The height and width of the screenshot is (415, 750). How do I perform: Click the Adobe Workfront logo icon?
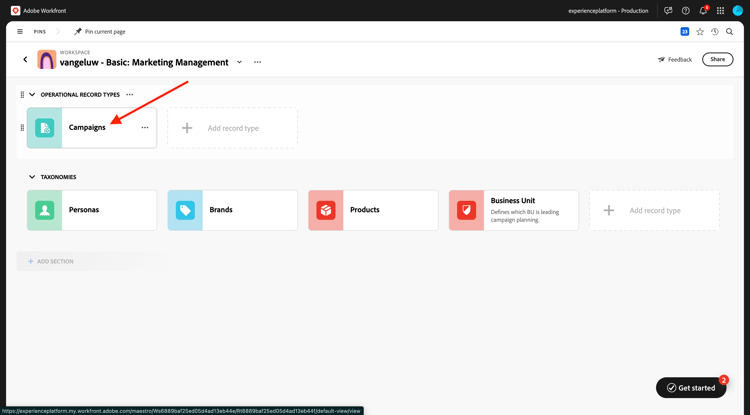point(15,11)
